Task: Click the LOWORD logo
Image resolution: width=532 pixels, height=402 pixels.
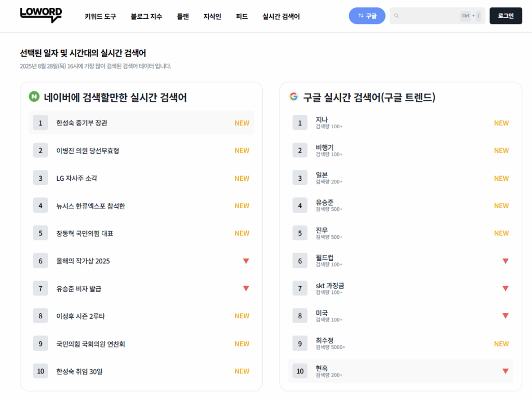Action: (x=41, y=15)
